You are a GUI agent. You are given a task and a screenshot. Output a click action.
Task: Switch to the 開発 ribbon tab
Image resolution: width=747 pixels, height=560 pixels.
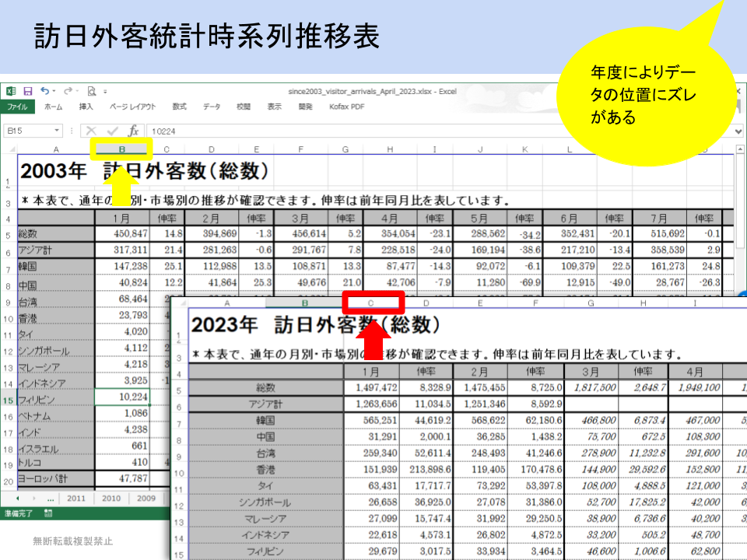coord(305,107)
